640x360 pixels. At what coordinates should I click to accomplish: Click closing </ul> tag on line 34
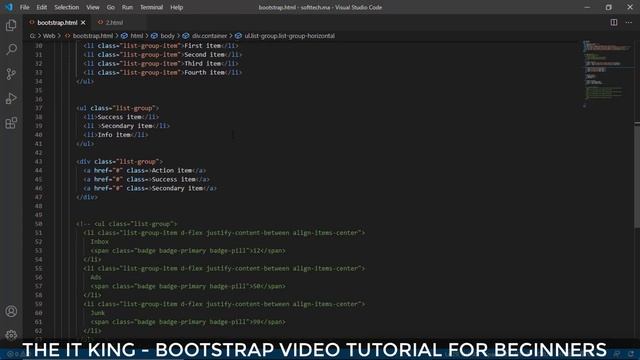(x=85, y=82)
